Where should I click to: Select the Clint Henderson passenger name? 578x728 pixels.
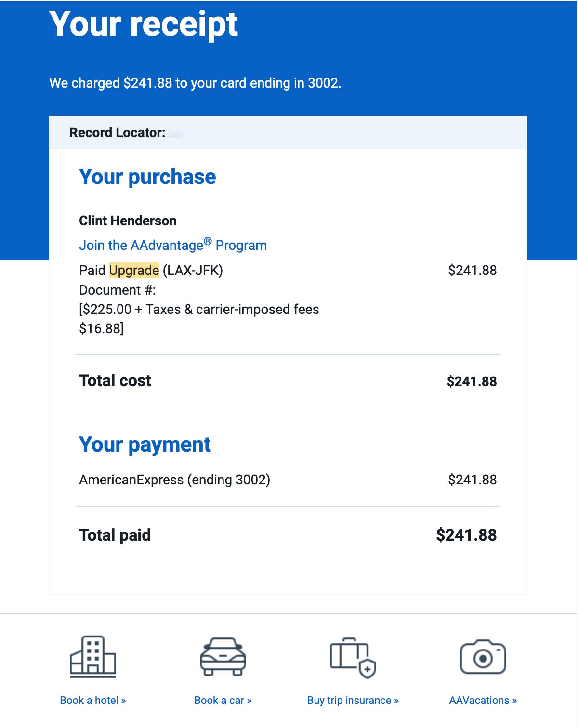point(128,221)
